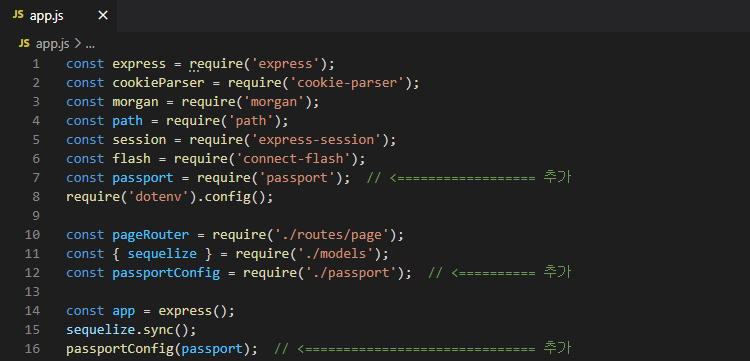Close the app.js tab
This screenshot has height=361, width=750.
coord(103,16)
